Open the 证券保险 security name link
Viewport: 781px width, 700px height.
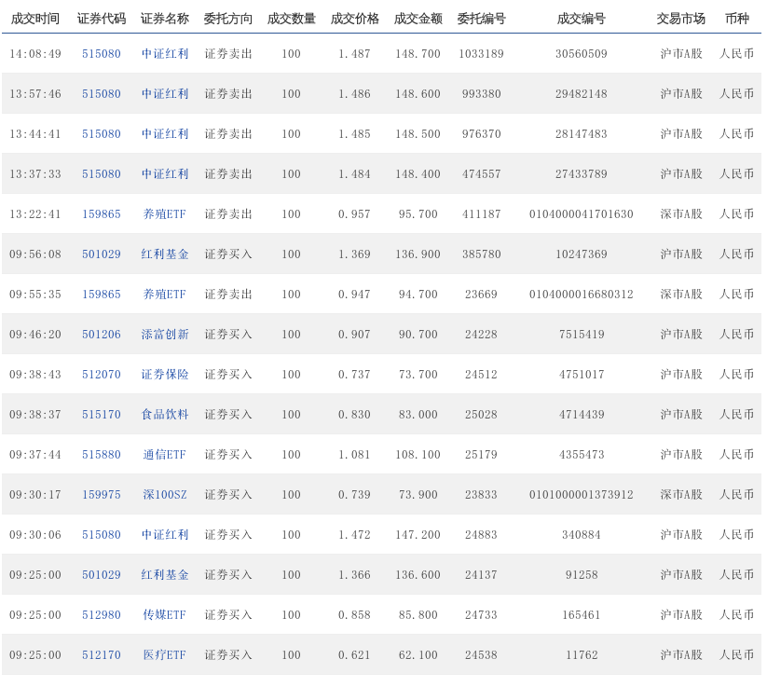pyautogui.click(x=165, y=375)
